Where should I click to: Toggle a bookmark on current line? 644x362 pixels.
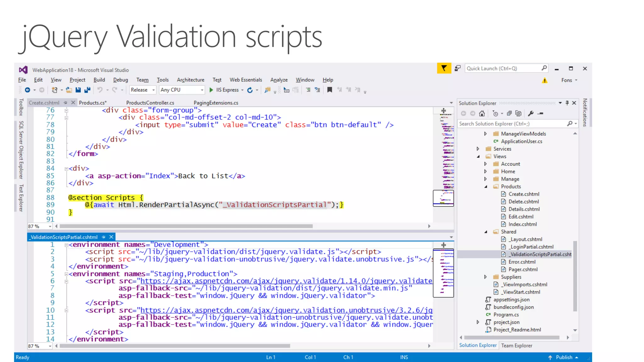point(330,90)
